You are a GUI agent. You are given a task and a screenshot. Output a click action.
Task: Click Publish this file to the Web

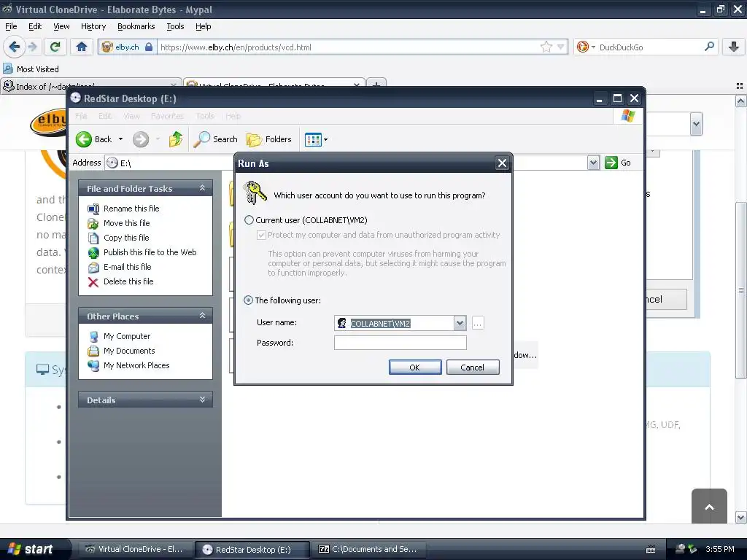pyautogui.click(x=150, y=252)
